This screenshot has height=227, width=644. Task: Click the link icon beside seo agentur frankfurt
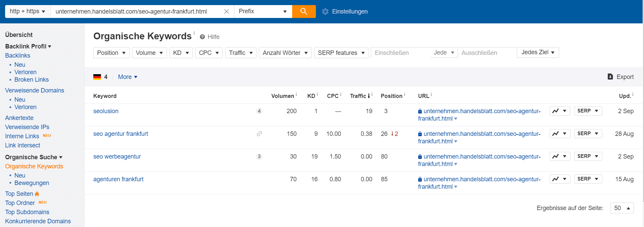(x=259, y=134)
